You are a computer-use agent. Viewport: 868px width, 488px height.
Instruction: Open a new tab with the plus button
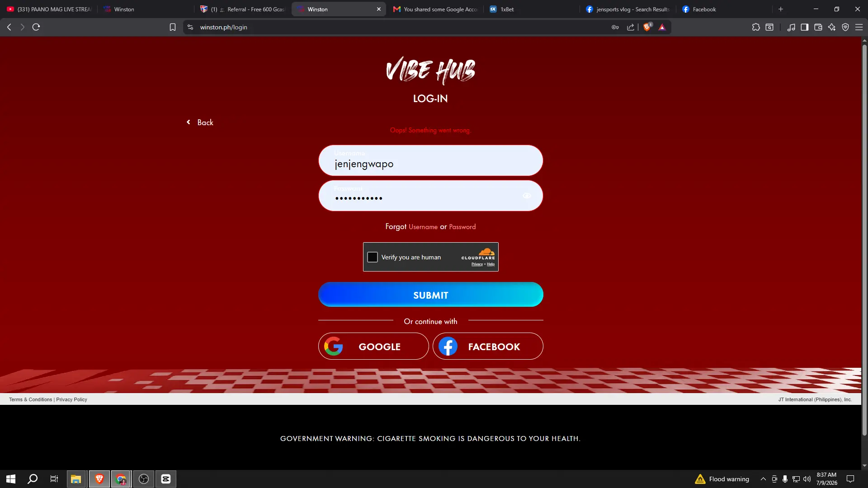(781, 9)
